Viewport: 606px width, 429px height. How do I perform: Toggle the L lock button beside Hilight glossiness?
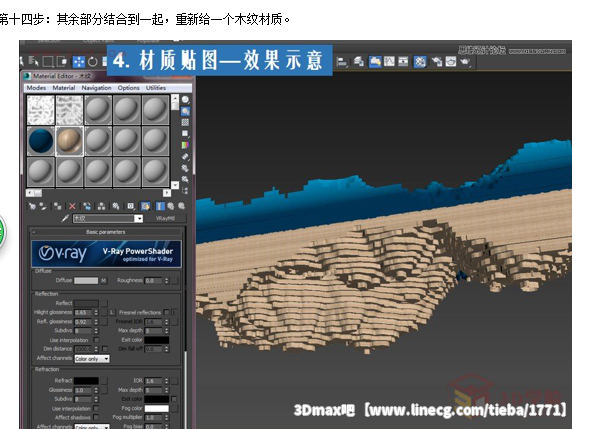coord(112,312)
